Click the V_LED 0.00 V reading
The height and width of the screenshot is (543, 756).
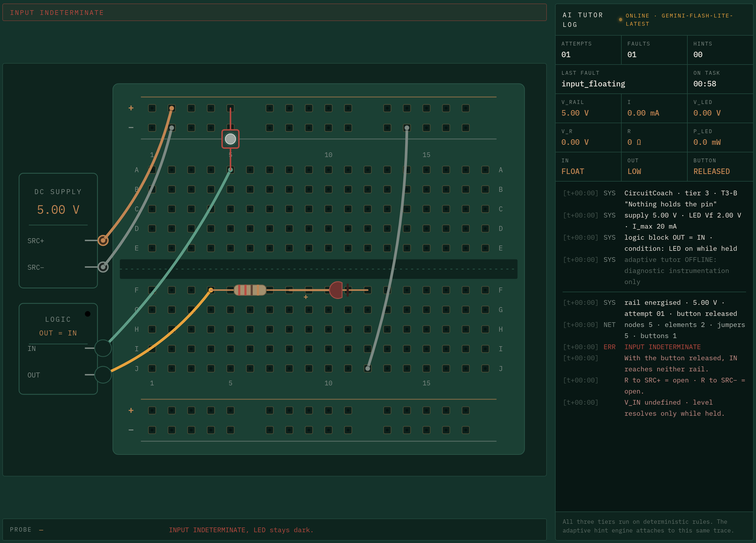pos(720,108)
